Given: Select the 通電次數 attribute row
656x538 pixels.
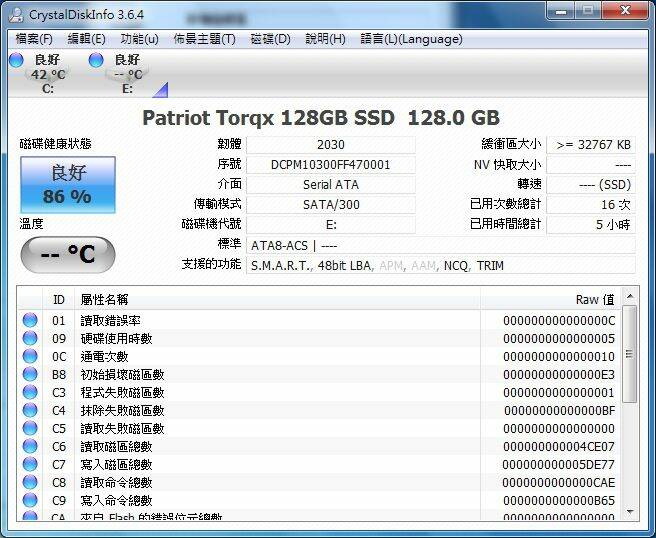Looking at the screenshot, I should pos(319,356).
